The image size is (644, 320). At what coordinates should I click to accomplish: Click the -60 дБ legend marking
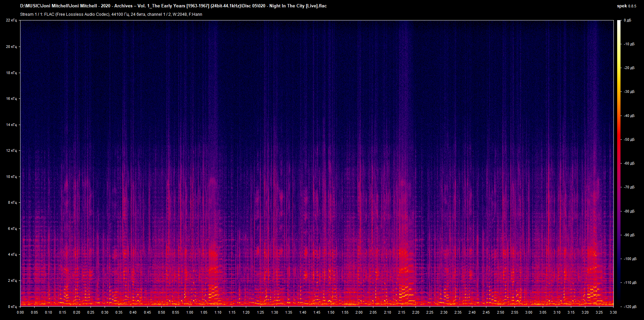[x=630, y=164]
